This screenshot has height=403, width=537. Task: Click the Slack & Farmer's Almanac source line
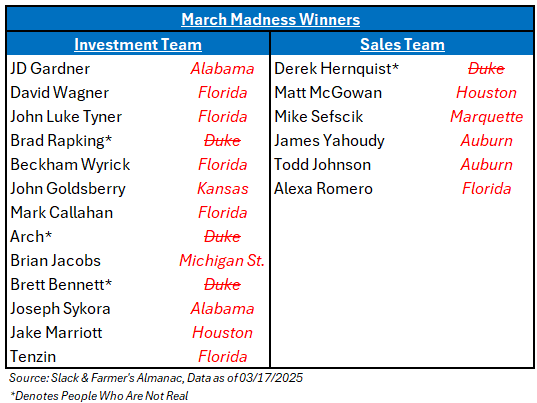click(x=156, y=378)
